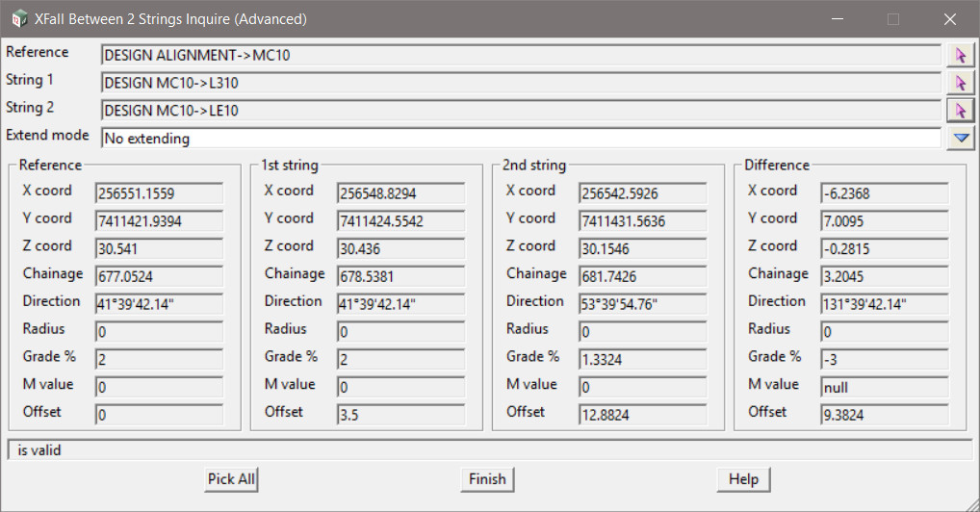Click the 2nd string Grade % field 1.3324
The height and width of the screenshot is (512, 980).
pos(642,359)
